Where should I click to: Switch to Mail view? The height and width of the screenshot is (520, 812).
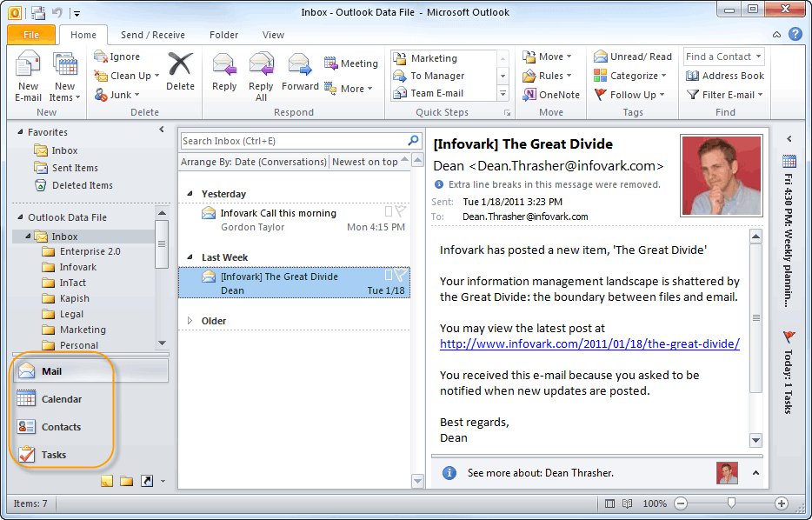click(x=90, y=370)
